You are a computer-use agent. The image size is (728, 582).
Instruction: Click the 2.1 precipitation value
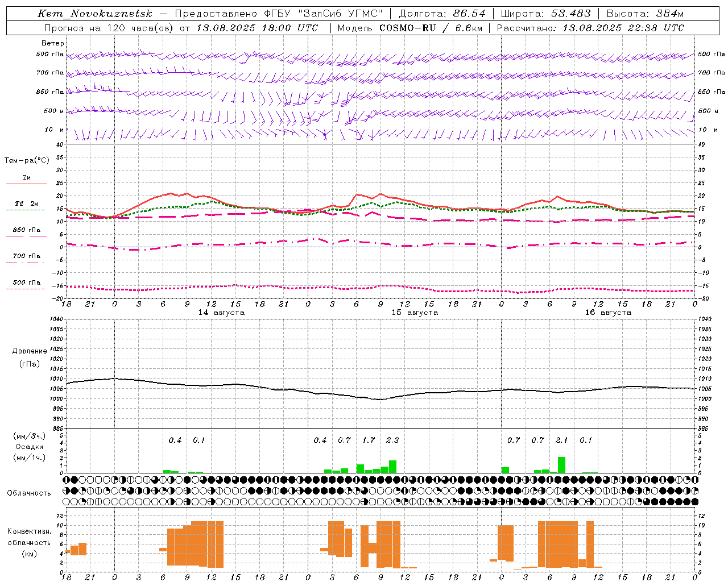[x=561, y=440]
